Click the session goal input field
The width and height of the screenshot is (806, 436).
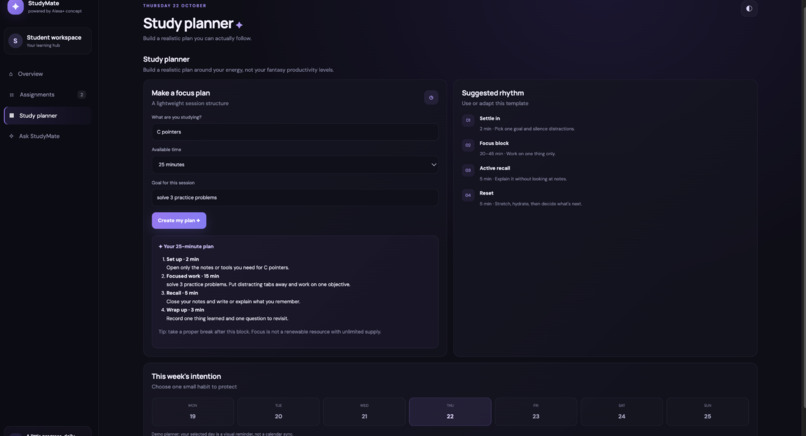pyautogui.click(x=295, y=197)
